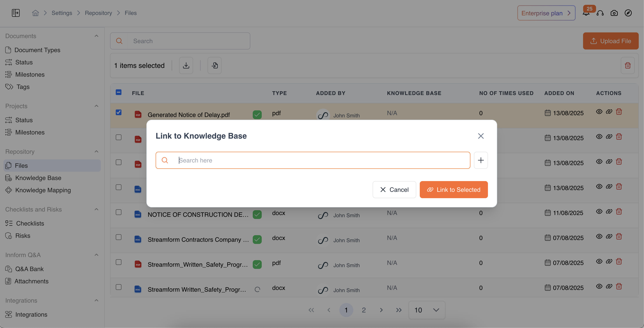Toggle the sidebar panel icon at top left

[16, 13]
